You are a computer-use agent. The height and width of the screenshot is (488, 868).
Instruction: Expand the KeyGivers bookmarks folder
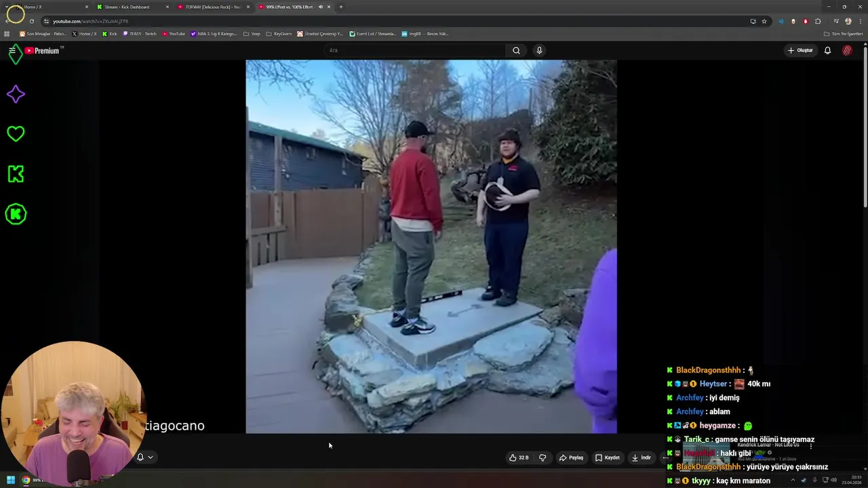279,34
